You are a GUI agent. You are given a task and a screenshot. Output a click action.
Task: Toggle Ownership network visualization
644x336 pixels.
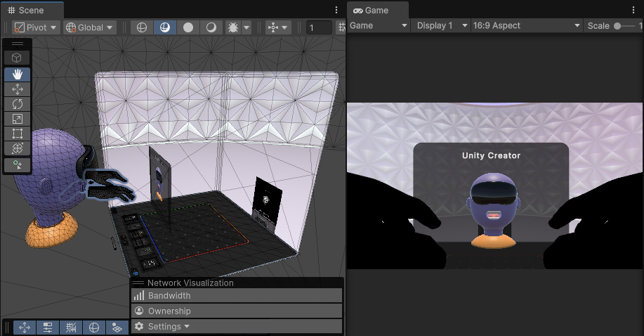[237, 311]
